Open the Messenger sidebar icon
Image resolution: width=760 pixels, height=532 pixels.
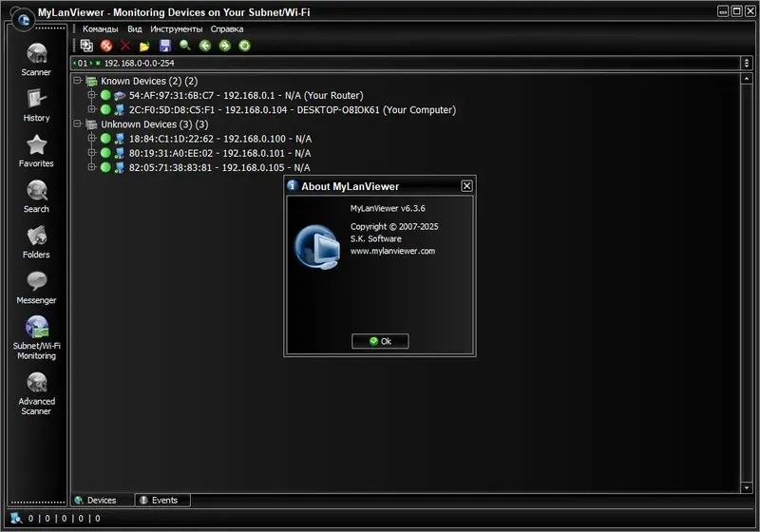[36, 288]
